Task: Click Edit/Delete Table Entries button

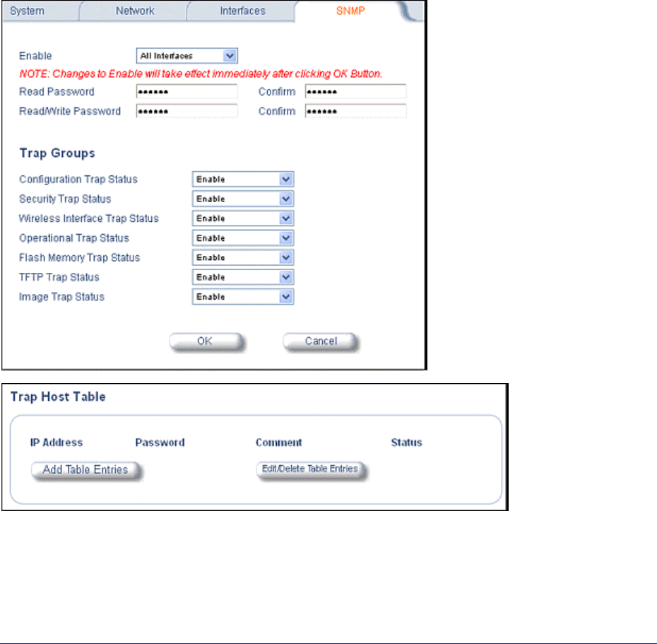Action: [310, 469]
